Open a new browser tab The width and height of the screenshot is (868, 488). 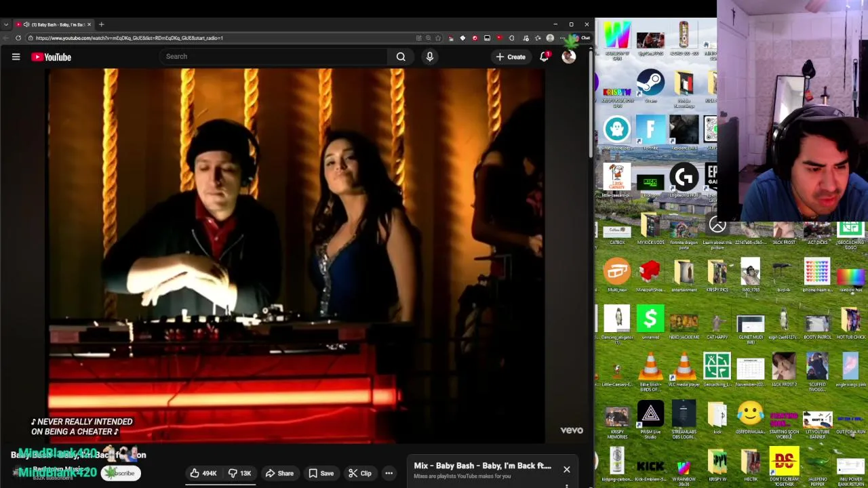pyautogui.click(x=101, y=24)
